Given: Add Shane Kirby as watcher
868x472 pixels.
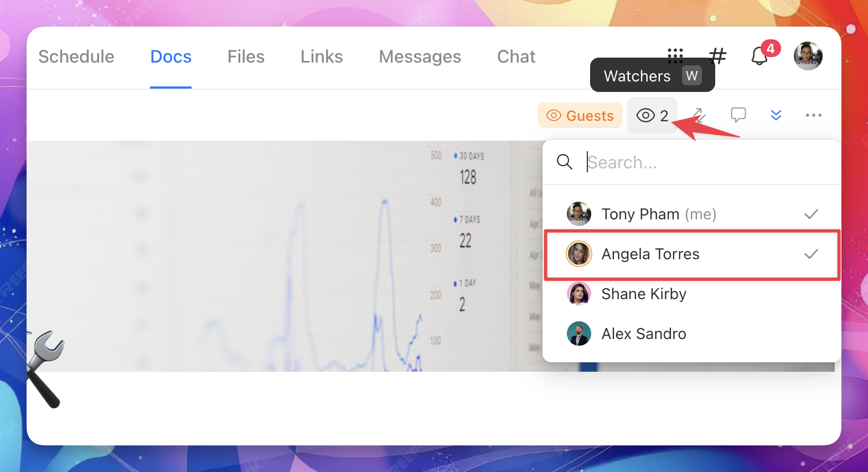Looking at the screenshot, I should 692,294.
